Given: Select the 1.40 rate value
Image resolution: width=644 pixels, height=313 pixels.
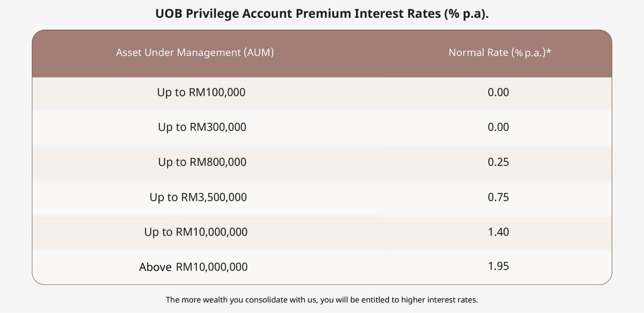Looking at the screenshot, I should tap(499, 232).
